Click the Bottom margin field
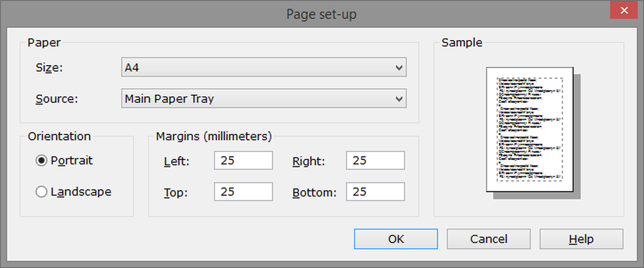 point(375,192)
